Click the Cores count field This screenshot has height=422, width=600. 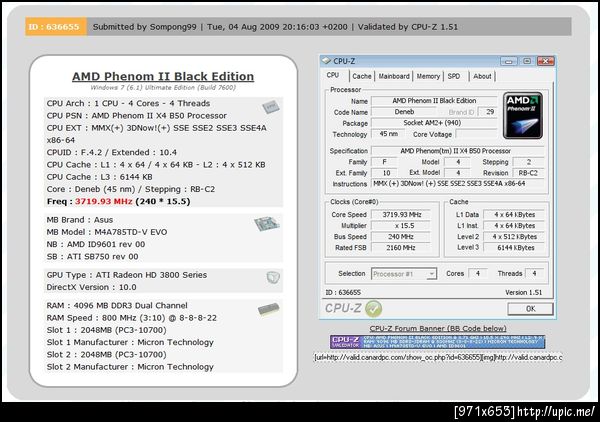pos(478,274)
